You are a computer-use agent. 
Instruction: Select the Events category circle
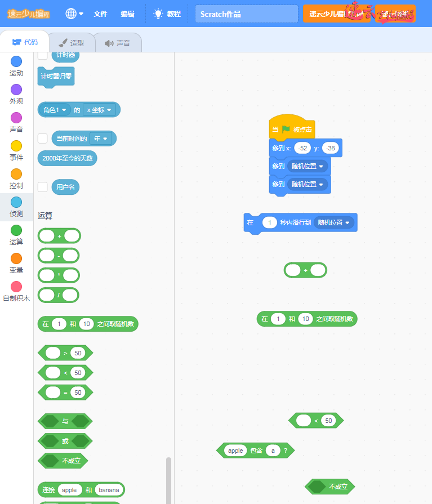[16, 146]
